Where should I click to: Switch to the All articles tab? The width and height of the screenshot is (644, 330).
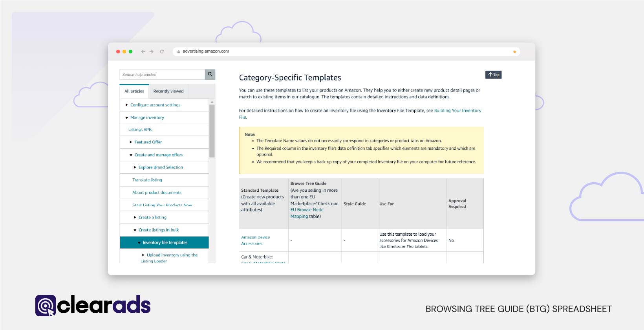[134, 91]
